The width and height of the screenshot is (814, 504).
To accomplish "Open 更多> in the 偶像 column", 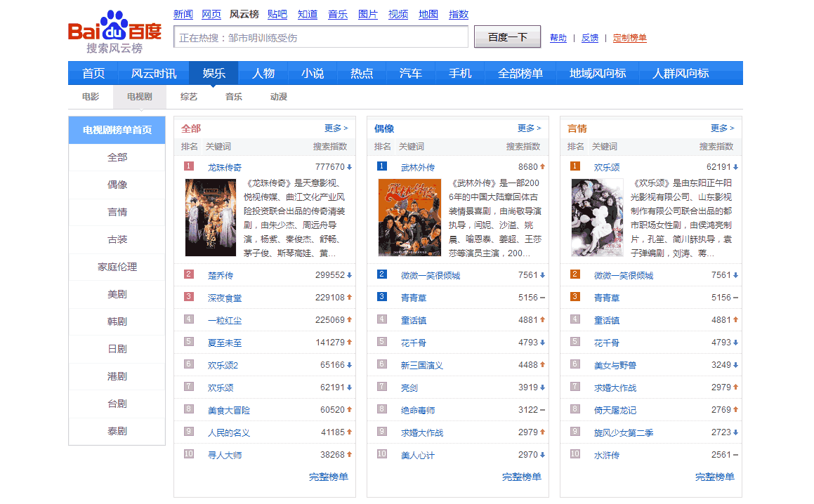I will [x=530, y=128].
